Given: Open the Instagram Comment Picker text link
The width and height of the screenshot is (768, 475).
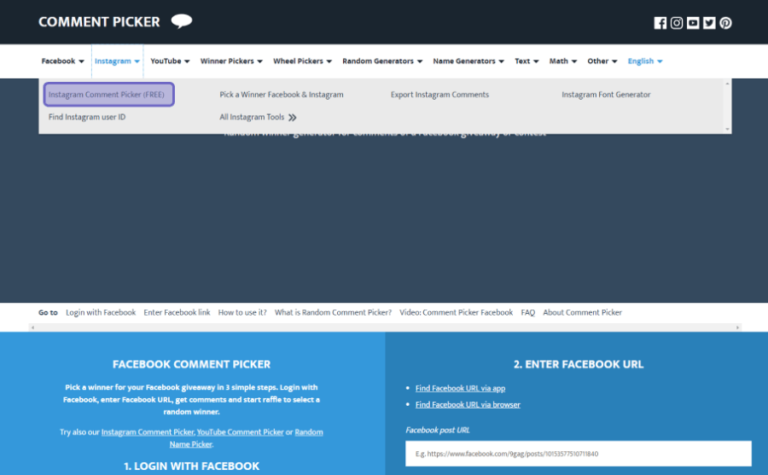Looking at the screenshot, I should click(x=147, y=432).
